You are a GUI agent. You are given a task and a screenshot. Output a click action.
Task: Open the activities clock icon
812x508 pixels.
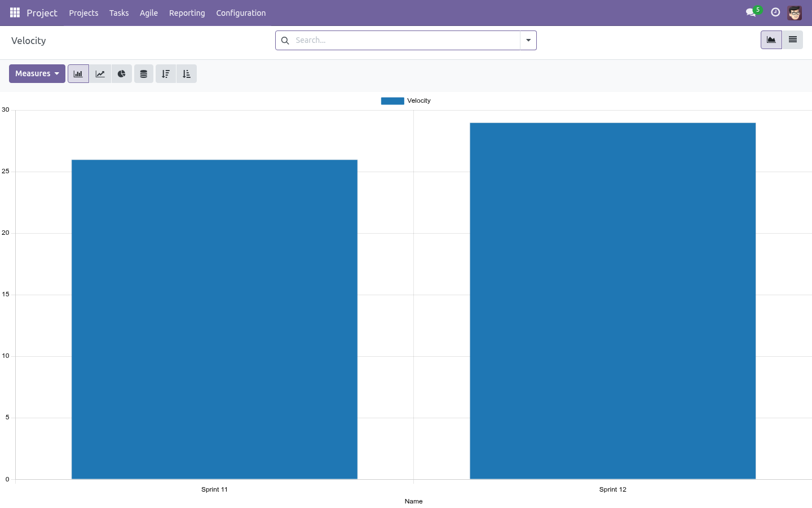[x=775, y=12]
